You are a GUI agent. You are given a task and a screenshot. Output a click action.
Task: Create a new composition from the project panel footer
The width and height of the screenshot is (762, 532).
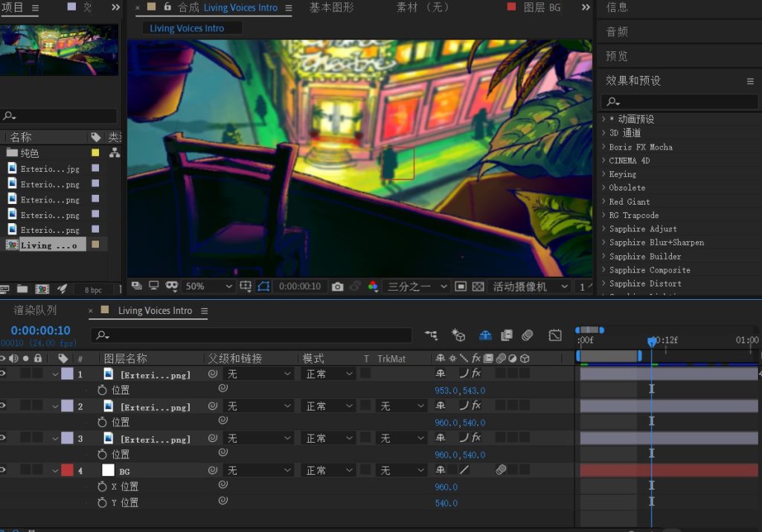(42, 289)
